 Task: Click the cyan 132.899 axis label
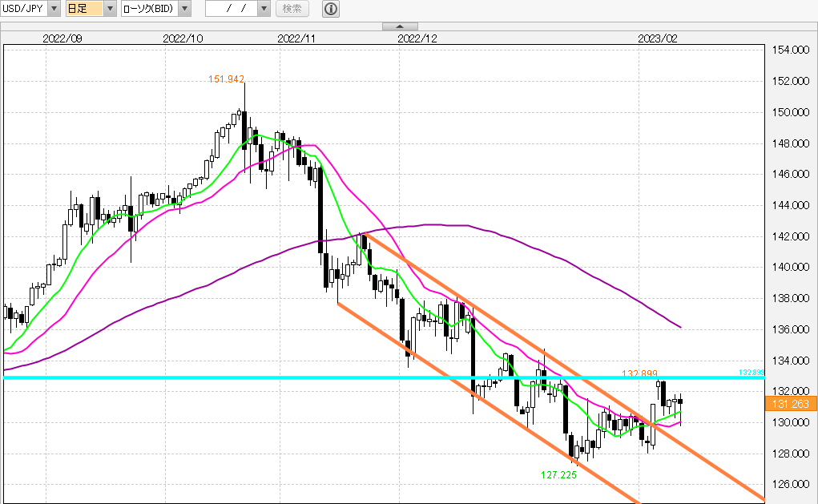(x=752, y=372)
